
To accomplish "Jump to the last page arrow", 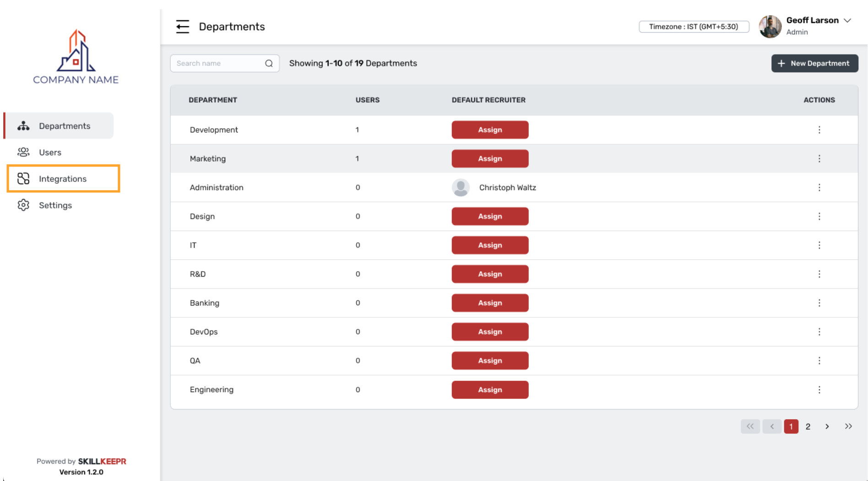I will point(848,426).
